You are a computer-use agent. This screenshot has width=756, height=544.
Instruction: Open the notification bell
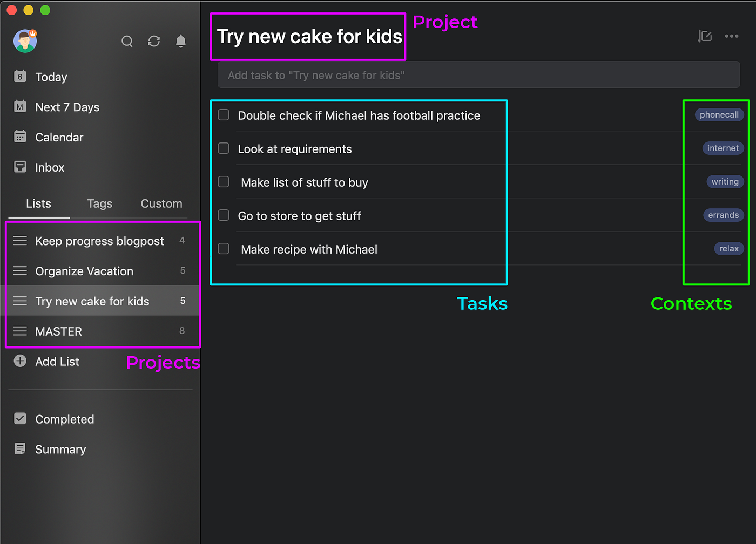pyautogui.click(x=181, y=41)
